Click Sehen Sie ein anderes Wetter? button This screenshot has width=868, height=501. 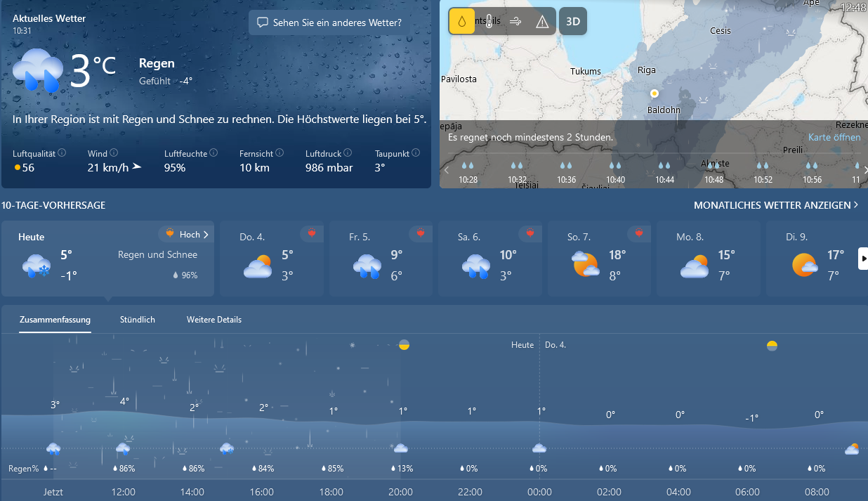coord(329,22)
